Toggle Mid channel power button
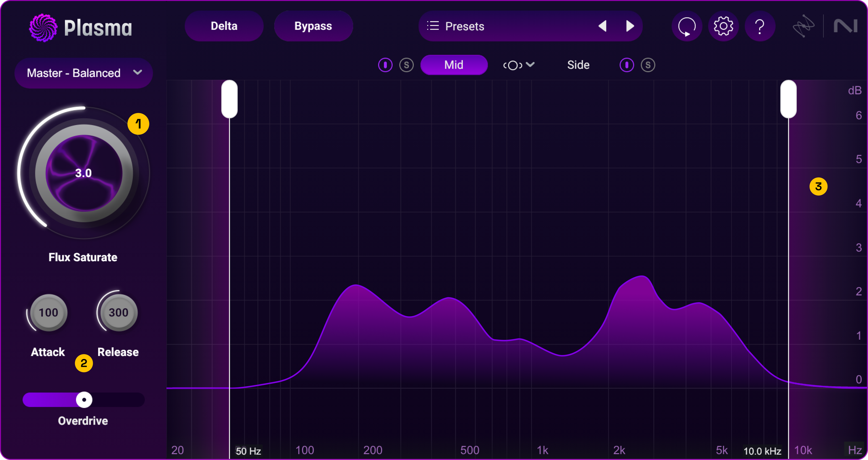Screen dimensions: 868x460 click(385, 65)
